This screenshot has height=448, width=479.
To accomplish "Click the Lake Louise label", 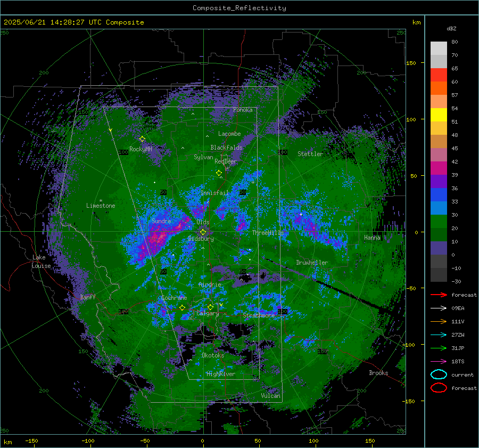I will point(41,262).
